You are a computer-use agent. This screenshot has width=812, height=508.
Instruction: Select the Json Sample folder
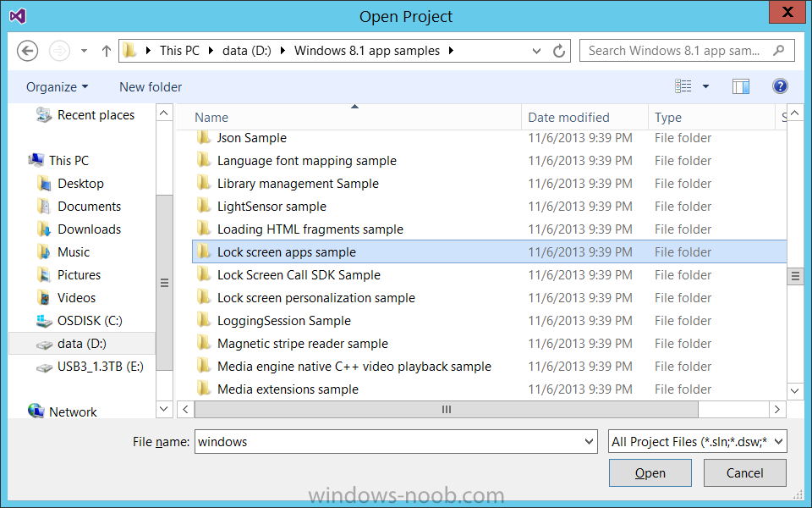coord(252,138)
